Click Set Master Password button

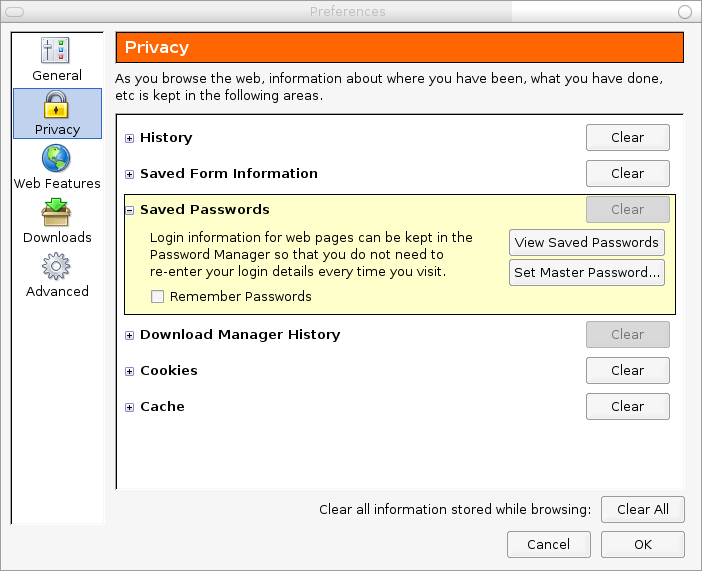[x=586, y=272]
